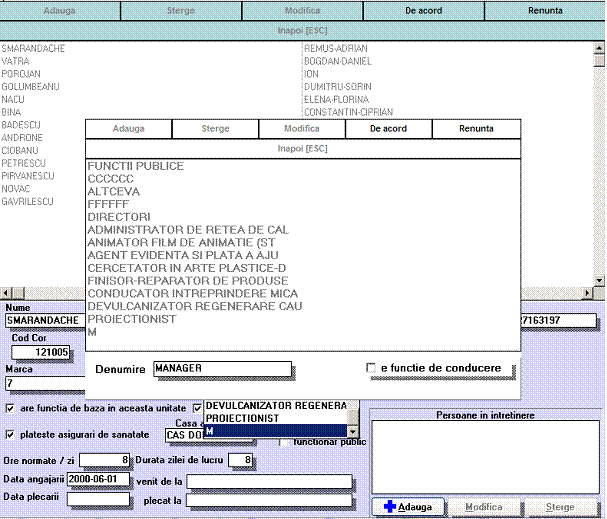The width and height of the screenshot is (607, 519).
Task: Click the scroll down arrow of function dropdown
Action: point(353,431)
